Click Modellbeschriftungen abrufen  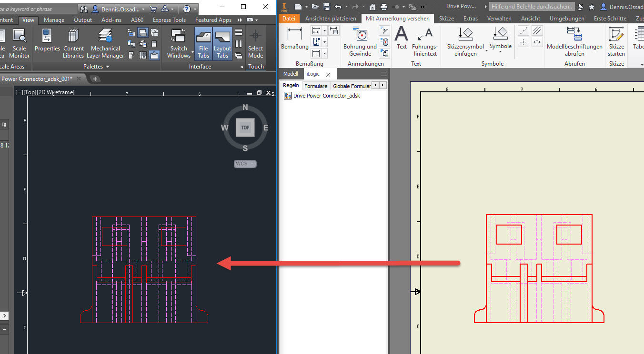coord(574,42)
